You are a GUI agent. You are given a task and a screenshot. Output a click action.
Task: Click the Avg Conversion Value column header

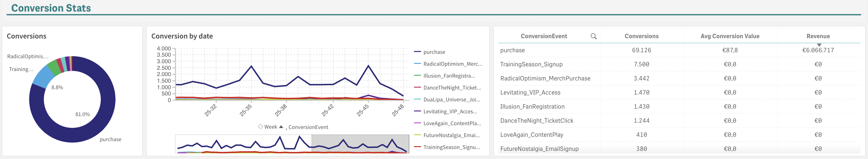[730, 36]
